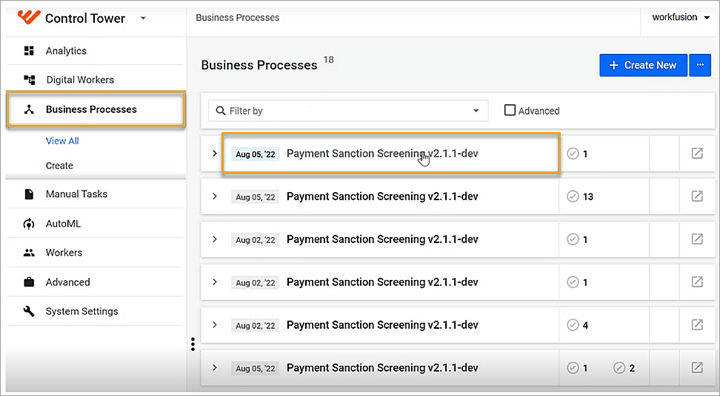Click the search magnifier icon in filter
This screenshot has height=396, width=720.
(220, 111)
